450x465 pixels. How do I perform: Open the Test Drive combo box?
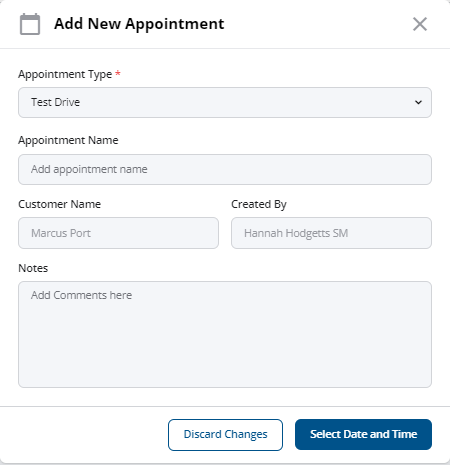(225, 102)
